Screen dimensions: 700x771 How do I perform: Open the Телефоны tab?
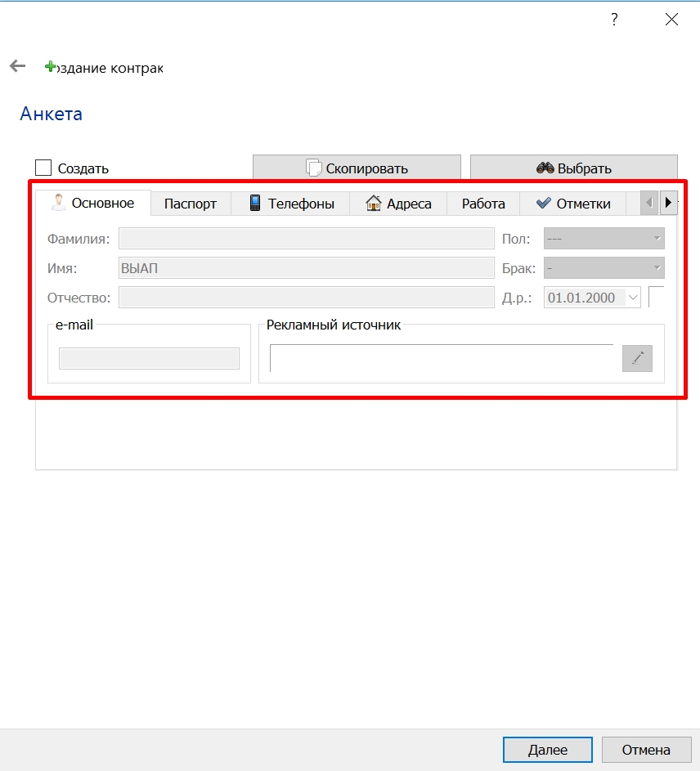tap(291, 204)
